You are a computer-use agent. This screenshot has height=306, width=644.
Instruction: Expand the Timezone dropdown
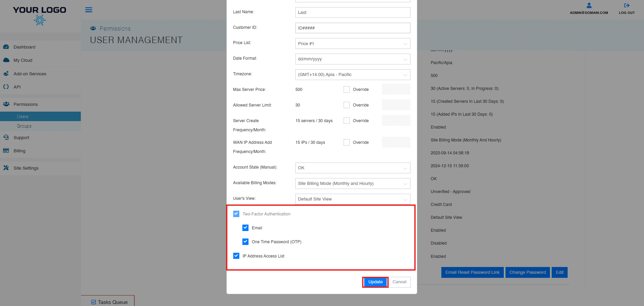pyautogui.click(x=352, y=75)
